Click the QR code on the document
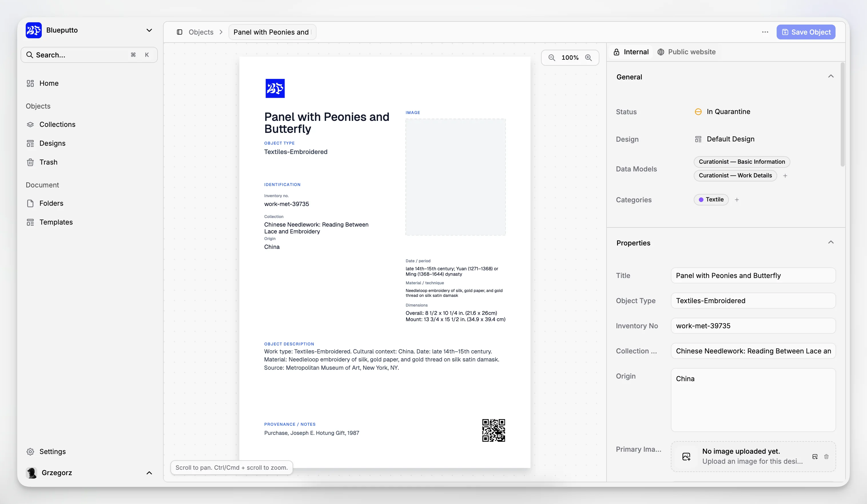 [493, 430]
